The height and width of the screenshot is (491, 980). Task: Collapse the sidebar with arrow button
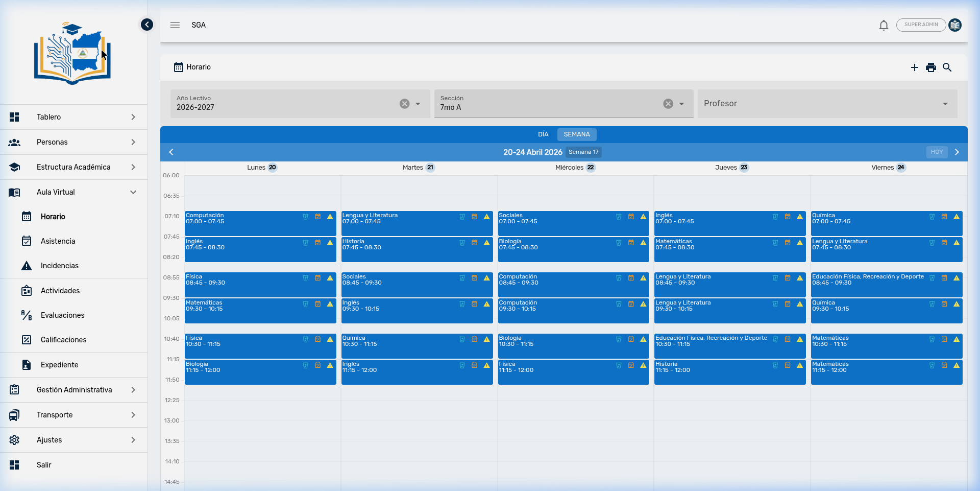point(147,25)
